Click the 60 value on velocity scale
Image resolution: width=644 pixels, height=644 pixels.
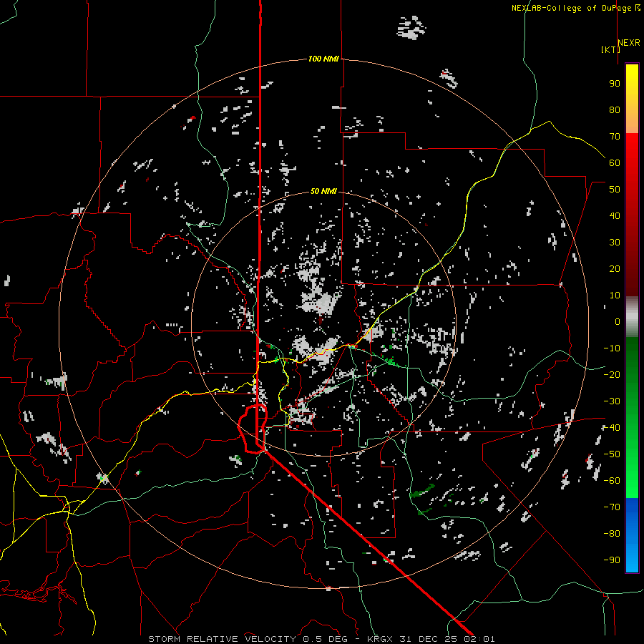(615, 163)
